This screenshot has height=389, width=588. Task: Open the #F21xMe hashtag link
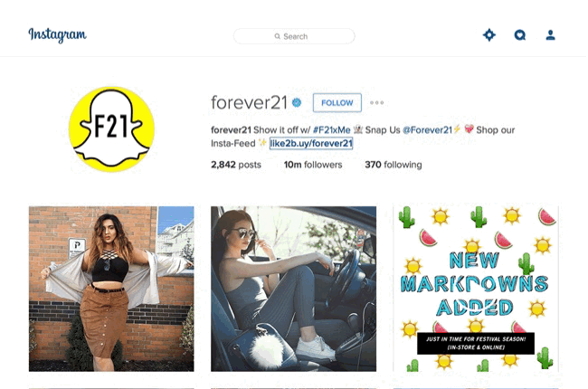(331, 130)
